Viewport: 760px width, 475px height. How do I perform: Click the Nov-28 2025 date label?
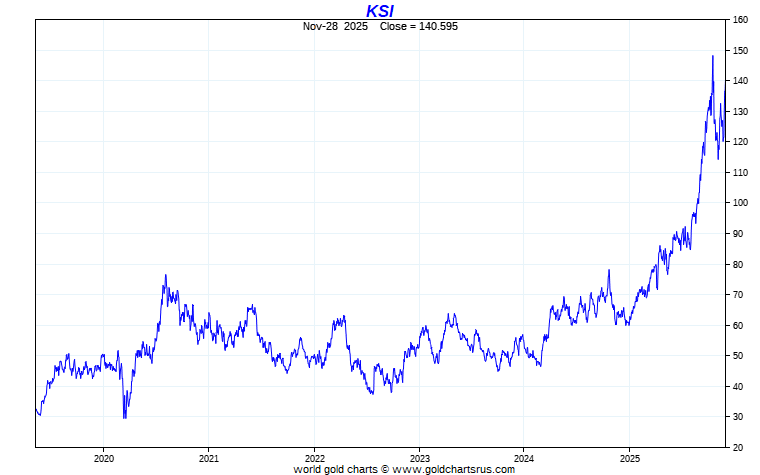335,27
